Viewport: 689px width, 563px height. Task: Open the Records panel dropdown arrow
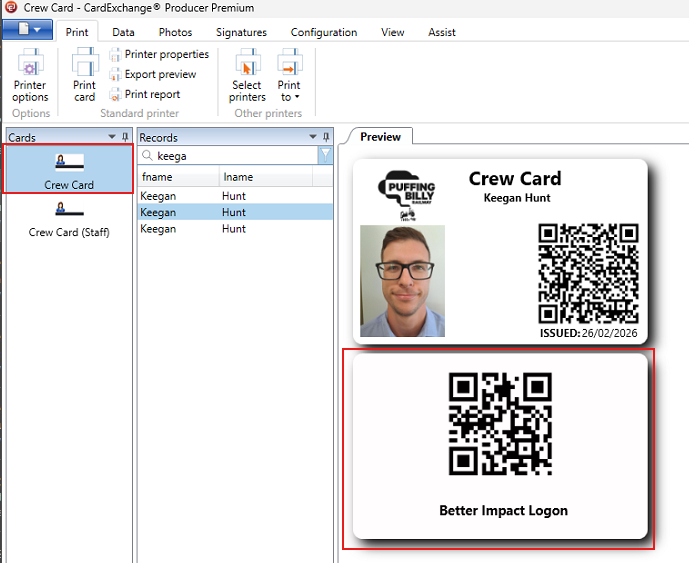[312, 137]
